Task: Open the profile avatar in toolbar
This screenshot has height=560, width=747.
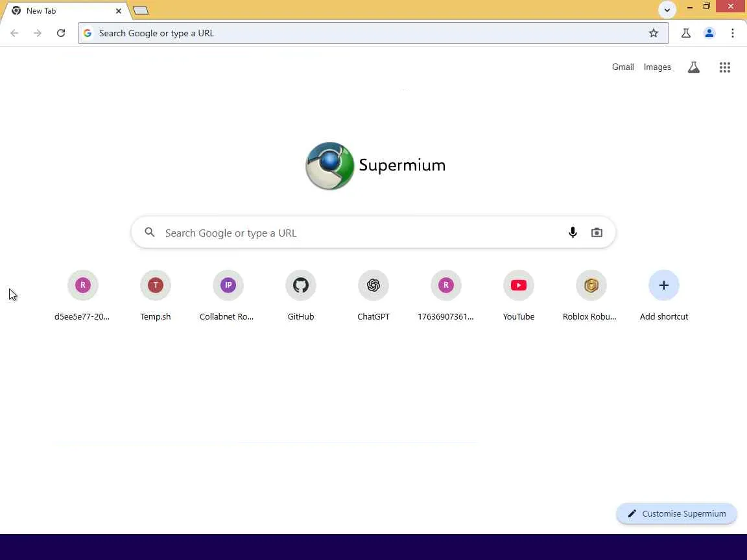Action: click(709, 33)
